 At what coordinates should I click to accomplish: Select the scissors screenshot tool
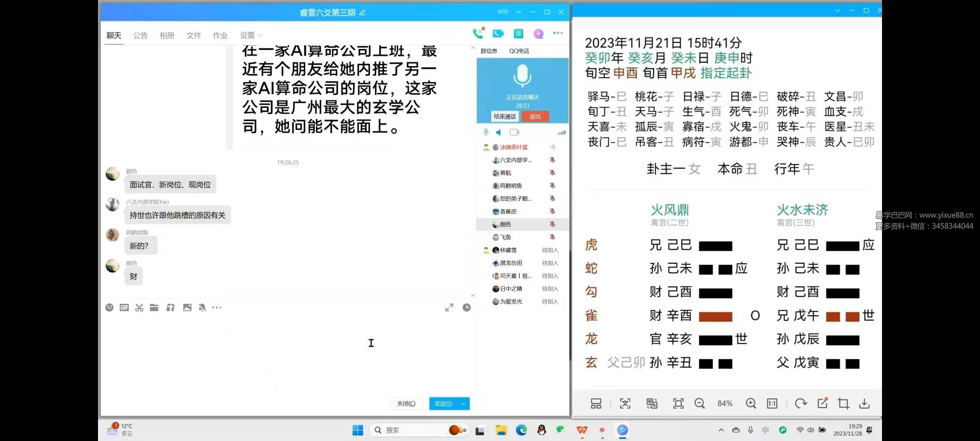139,307
